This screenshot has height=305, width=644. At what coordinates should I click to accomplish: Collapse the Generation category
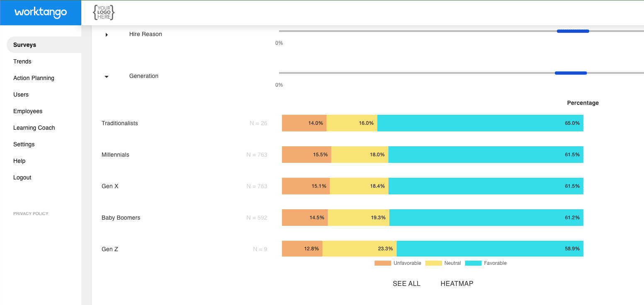point(107,76)
